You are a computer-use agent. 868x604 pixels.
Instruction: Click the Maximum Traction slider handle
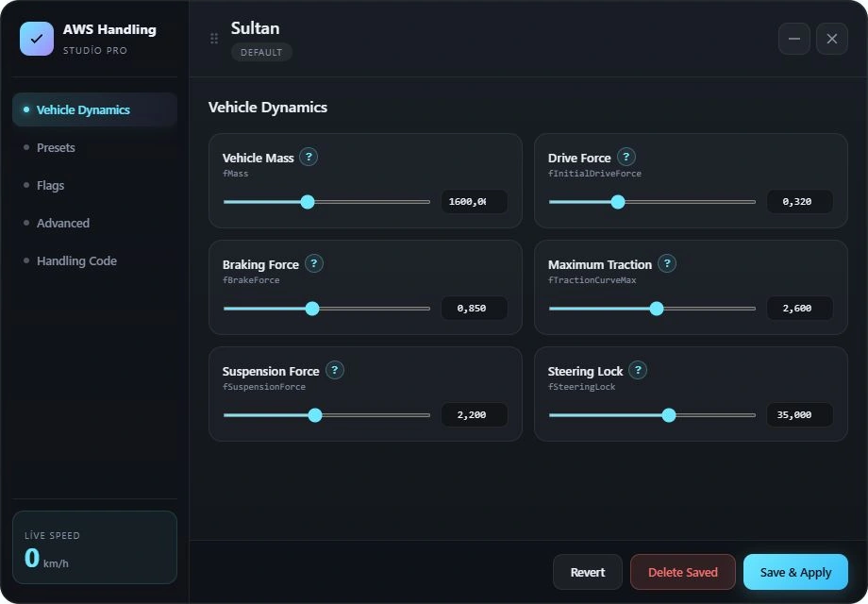click(x=657, y=309)
